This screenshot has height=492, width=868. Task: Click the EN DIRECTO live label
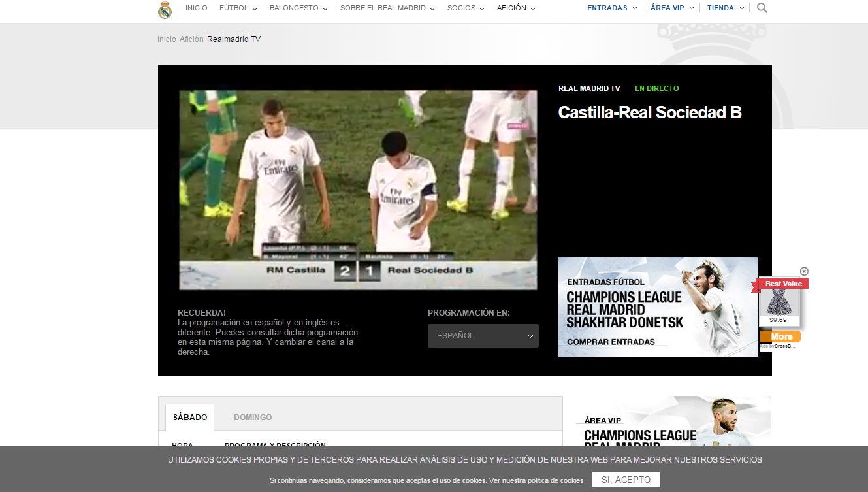point(657,88)
